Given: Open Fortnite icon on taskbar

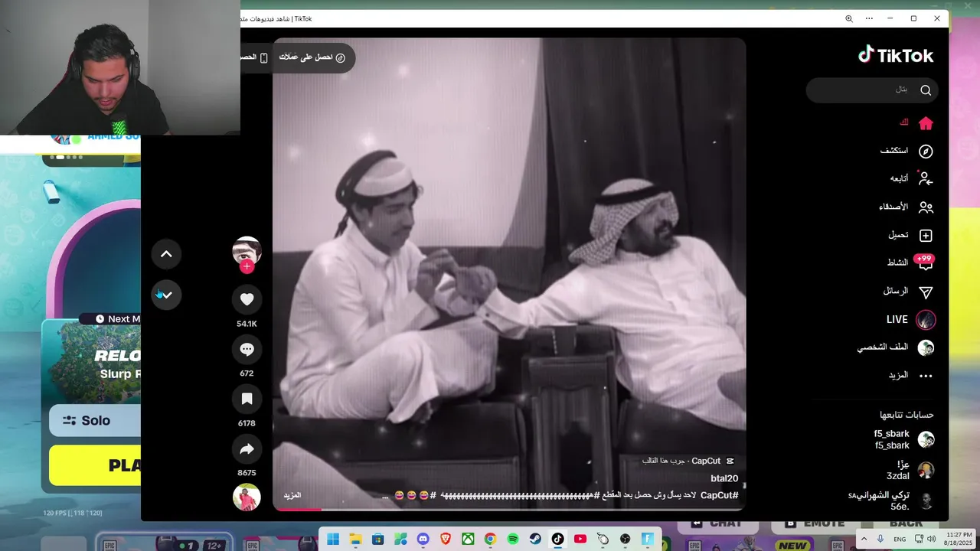Looking at the screenshot, I should 648,539.
